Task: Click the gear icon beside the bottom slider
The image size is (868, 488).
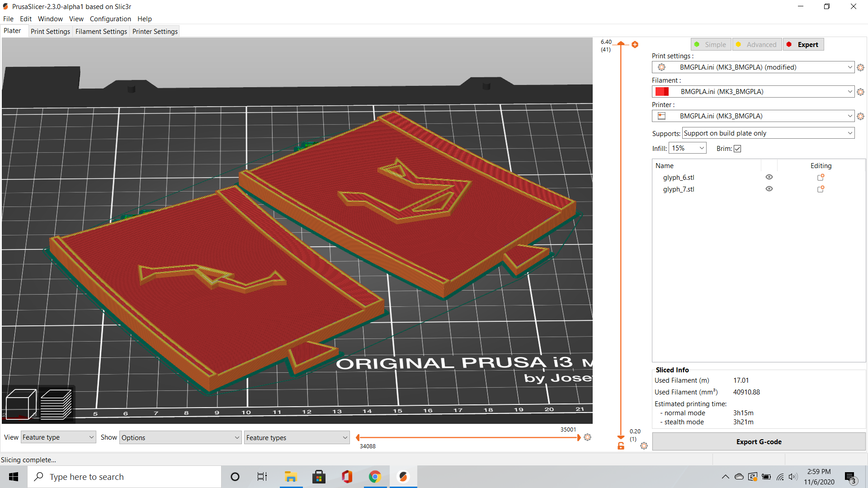Action: [587, 437]
